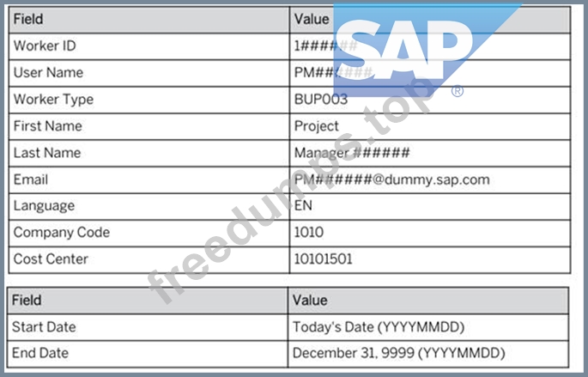Select the Today's Date (YYYYMMDD) value

[379, 327]
